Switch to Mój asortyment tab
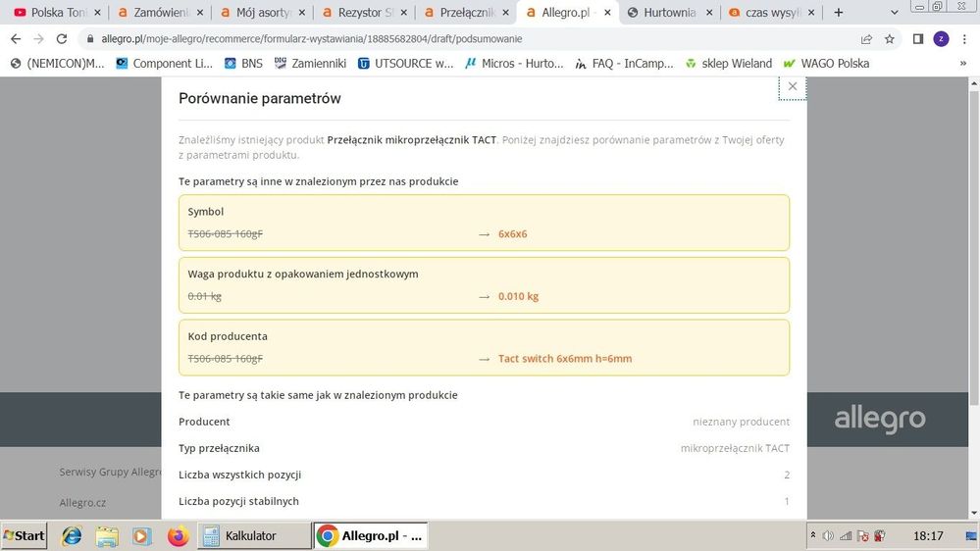The image size is (980, 551). click(x=263, y=13)
